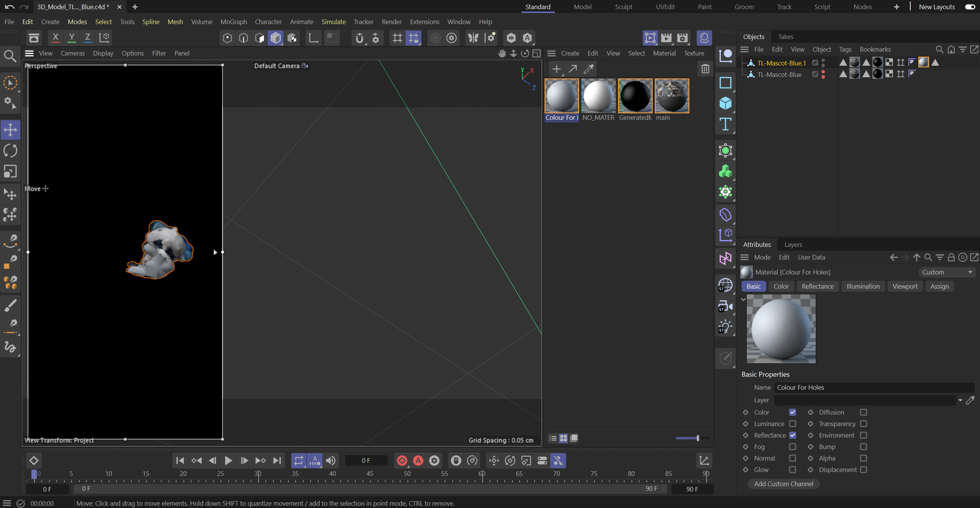Open the Layer dropdown in Basic Properties
980x508 pixels.
point(960,400)
